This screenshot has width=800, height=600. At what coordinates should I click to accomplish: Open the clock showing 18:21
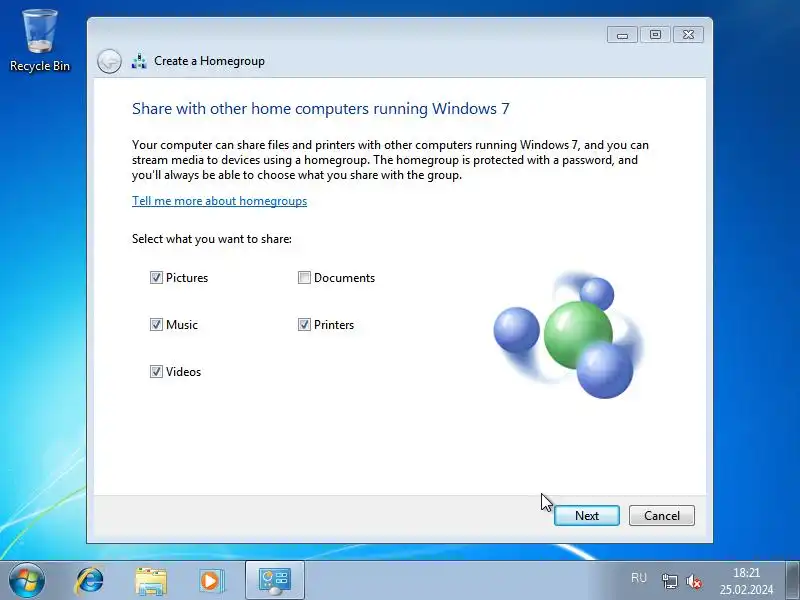point(746,581)
